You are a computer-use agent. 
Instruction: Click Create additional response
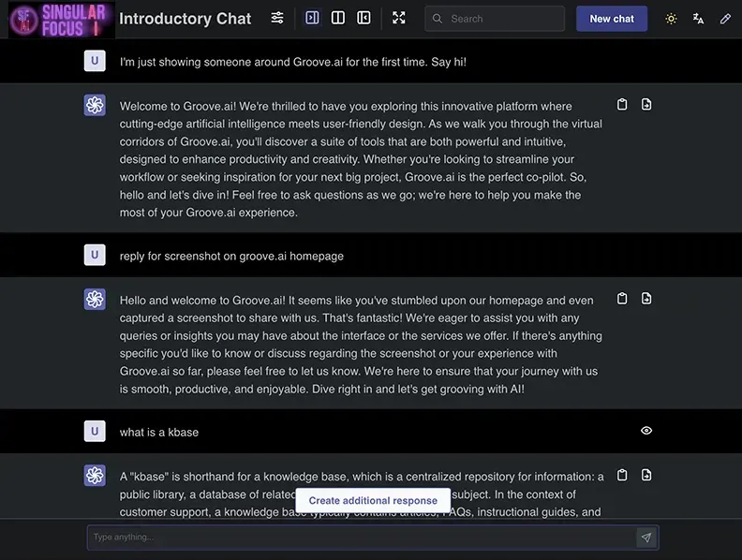(x=373, y=500)
